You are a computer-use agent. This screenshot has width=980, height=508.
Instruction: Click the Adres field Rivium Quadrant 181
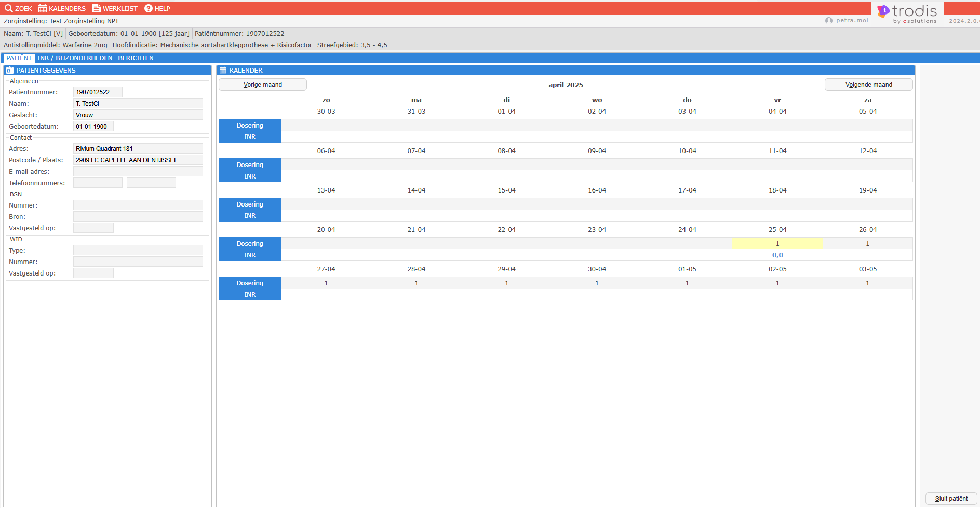point(138,148)
